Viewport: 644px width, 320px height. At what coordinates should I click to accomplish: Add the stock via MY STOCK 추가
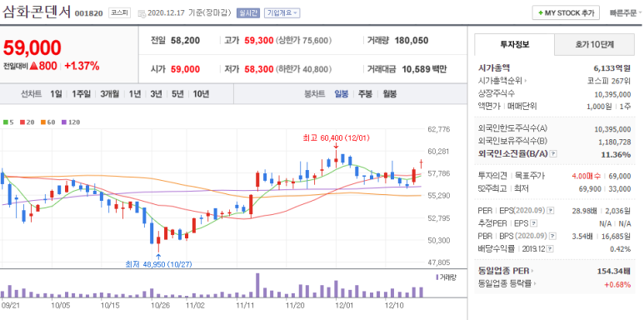[x=566, y=13]
